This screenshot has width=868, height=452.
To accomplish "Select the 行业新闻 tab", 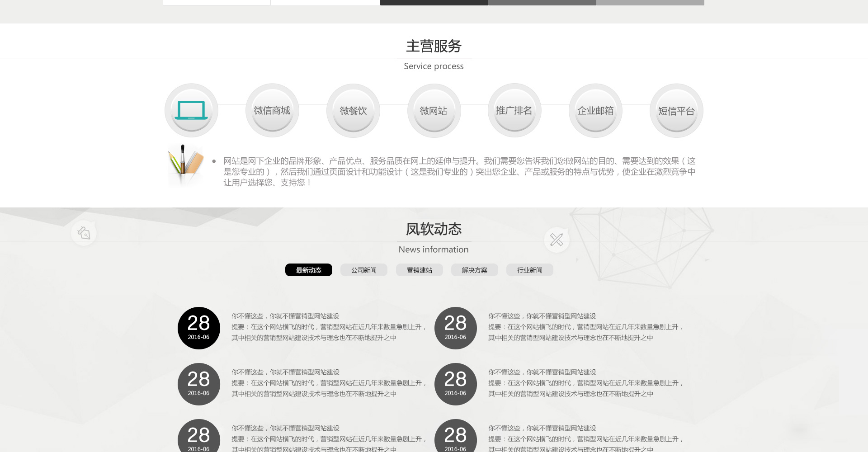I will (x=529, y=270).
